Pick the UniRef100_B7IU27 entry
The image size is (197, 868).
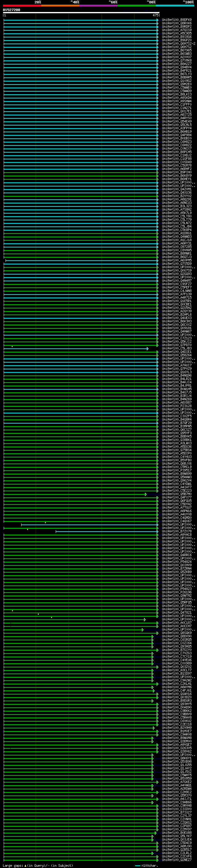(x=177, y=812)
